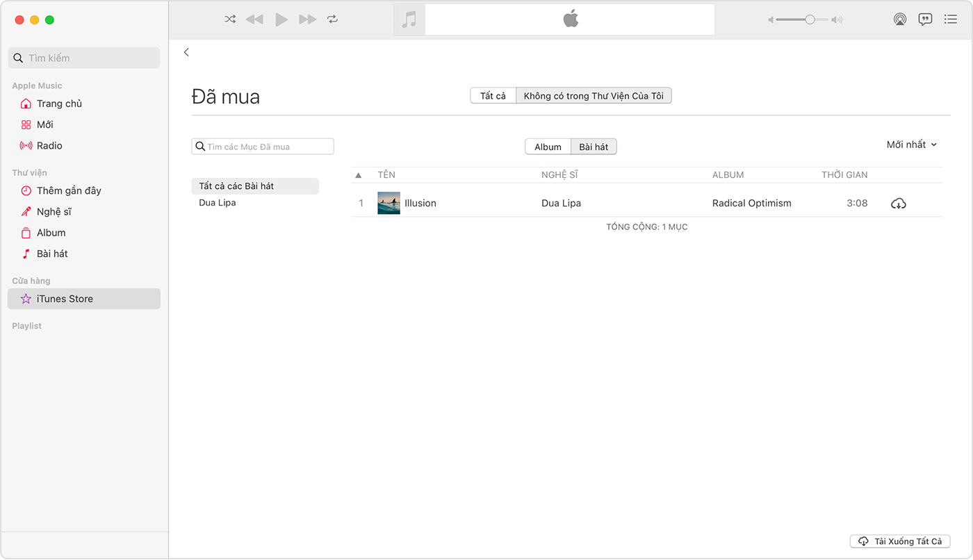The height and width of the screenshot is (560, 973).
Task: Start playback with play button
Action: [x=281, y=19]
